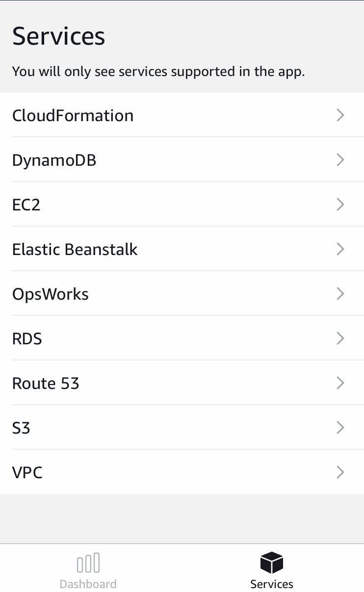The image size is (364, 592).
Task: Select the Services tab label
Action: point(271,584)
